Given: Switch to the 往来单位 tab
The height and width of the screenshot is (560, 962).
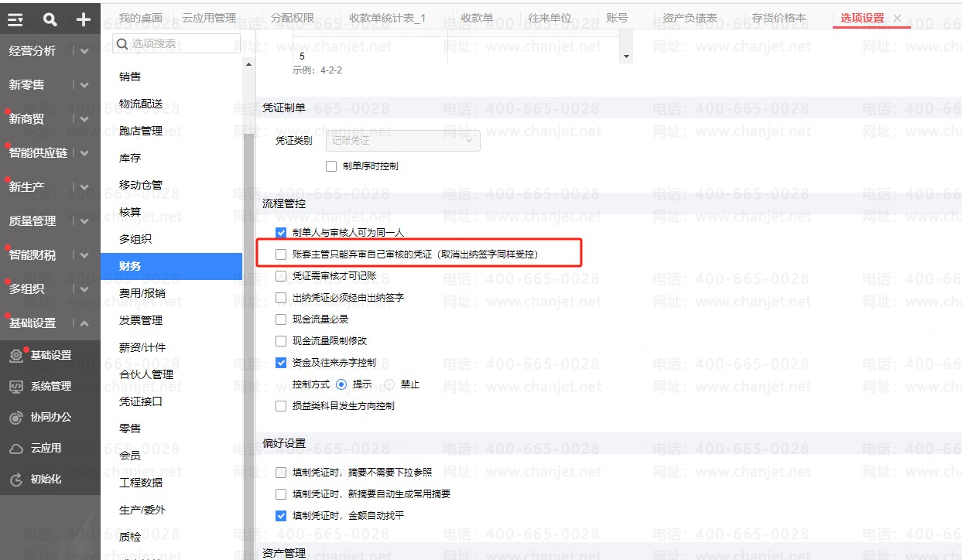Looking at the screenshot, I should pyautogui.click(x=549, y=18).
